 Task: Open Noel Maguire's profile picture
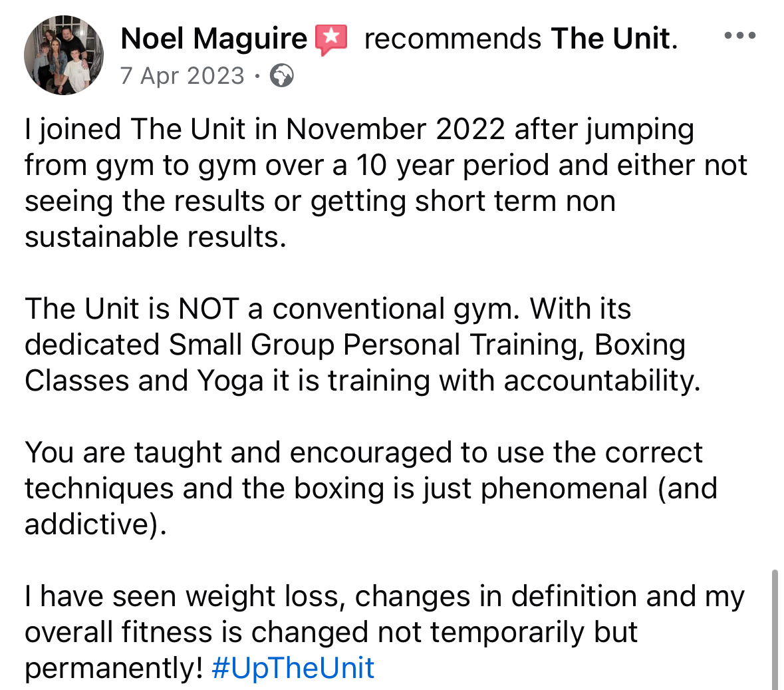(64, 55)
